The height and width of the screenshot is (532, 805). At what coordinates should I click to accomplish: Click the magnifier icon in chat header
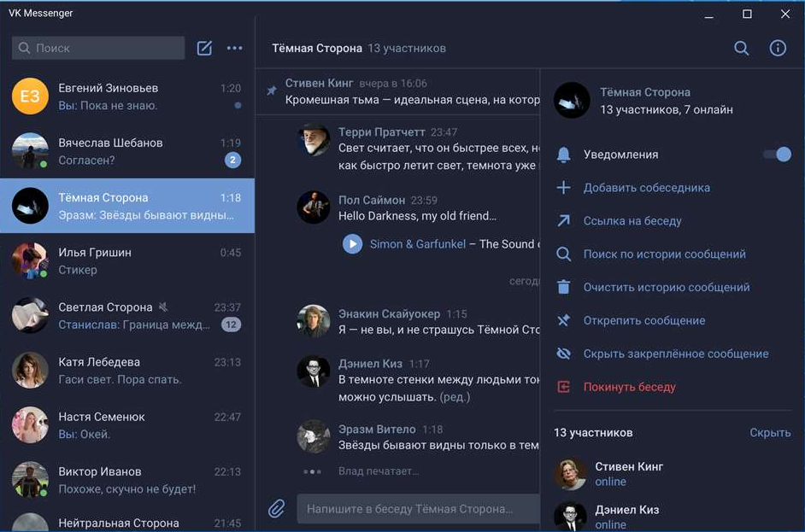click(742, 48)
